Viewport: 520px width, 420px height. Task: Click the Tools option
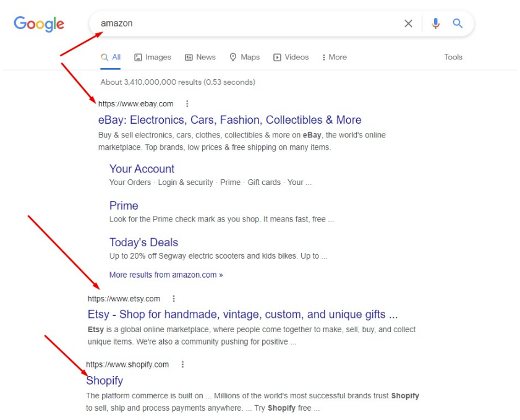coord(453,57)
